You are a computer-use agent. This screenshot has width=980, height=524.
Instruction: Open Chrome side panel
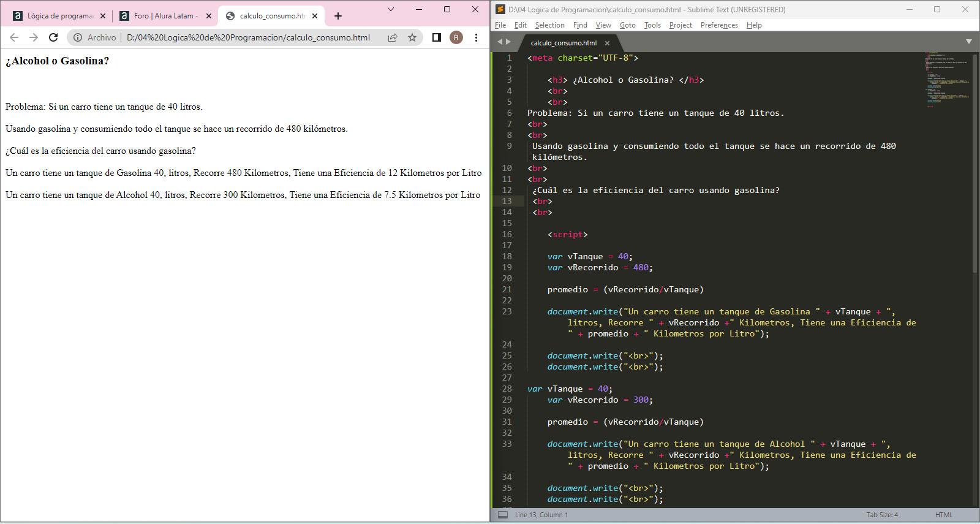[437, 37]
